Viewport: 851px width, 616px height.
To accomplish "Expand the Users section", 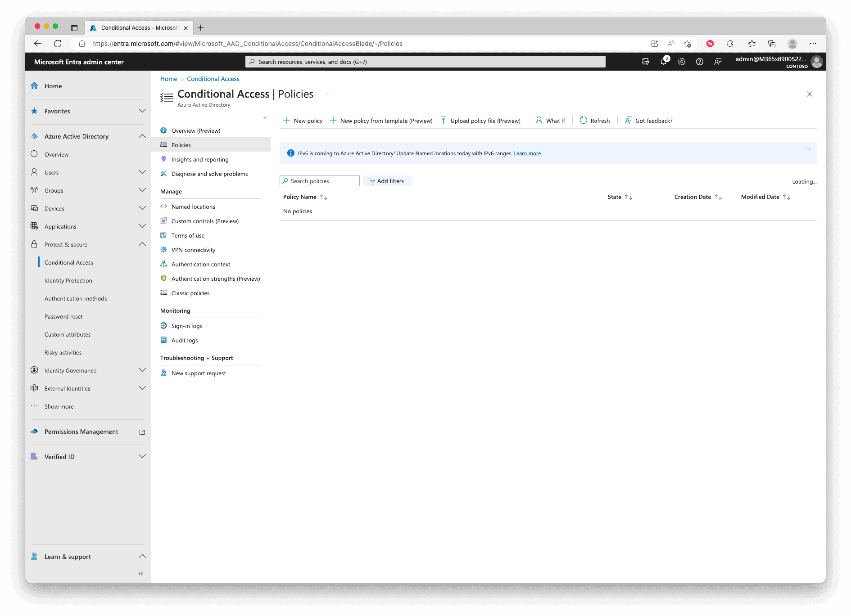I will click(142, 172).
